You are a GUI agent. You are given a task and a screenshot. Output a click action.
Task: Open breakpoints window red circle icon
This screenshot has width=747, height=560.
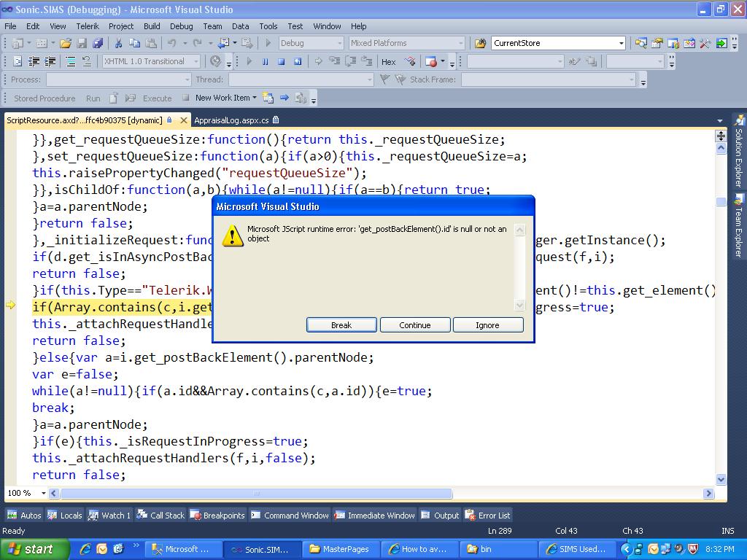point(432,61)
